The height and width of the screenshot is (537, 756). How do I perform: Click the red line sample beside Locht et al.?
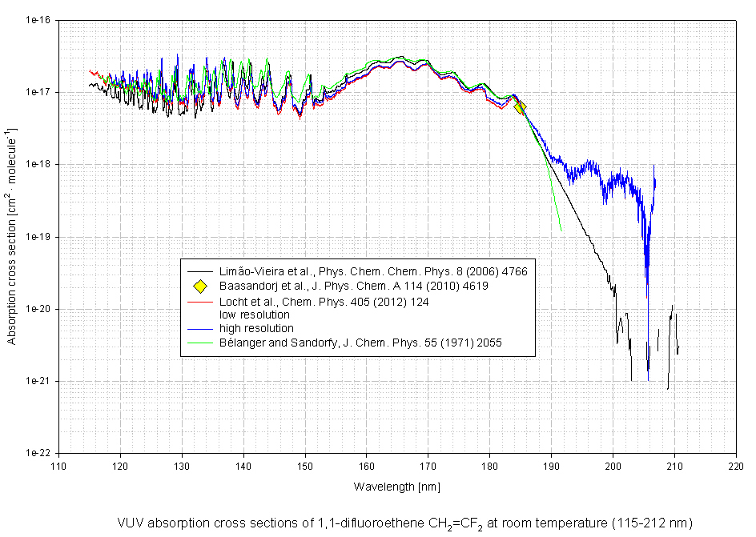(x=201, y=302)
